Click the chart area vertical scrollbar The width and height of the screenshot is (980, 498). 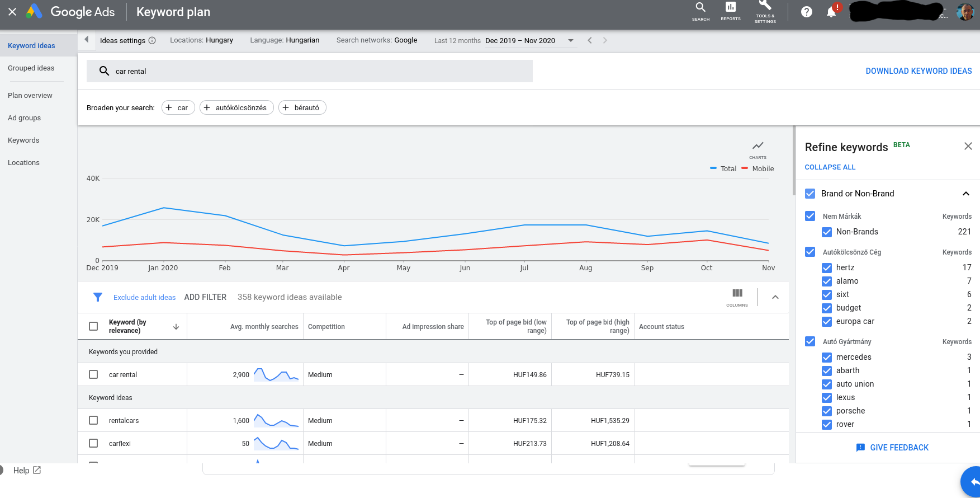[794, 160]
